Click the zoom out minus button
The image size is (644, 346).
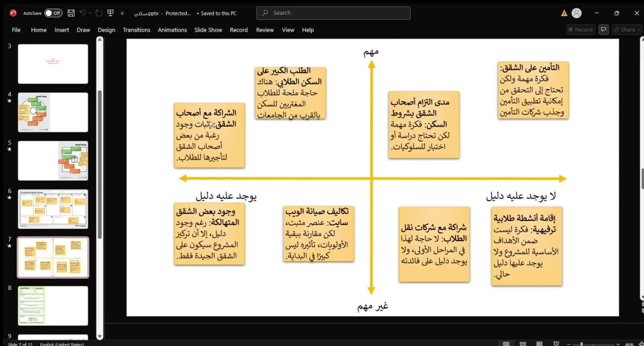point(569,344)
